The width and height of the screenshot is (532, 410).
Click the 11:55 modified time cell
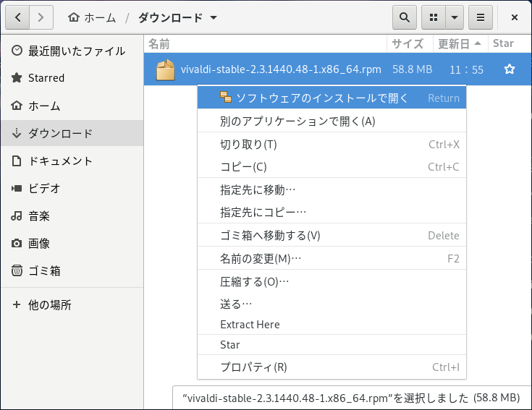[x=466, y=70]
